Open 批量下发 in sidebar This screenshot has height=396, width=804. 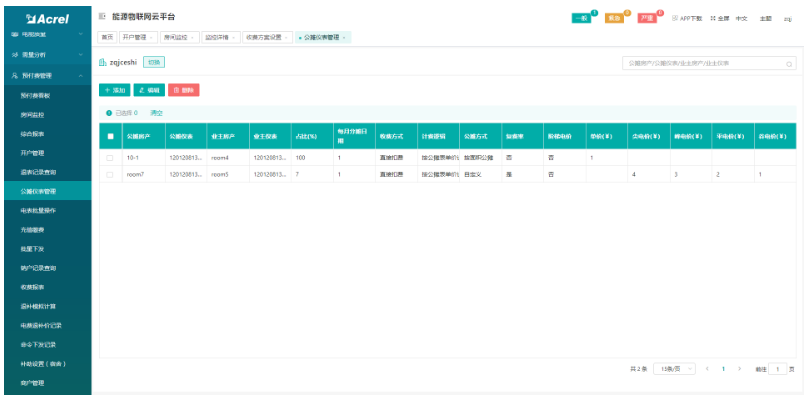48,249
